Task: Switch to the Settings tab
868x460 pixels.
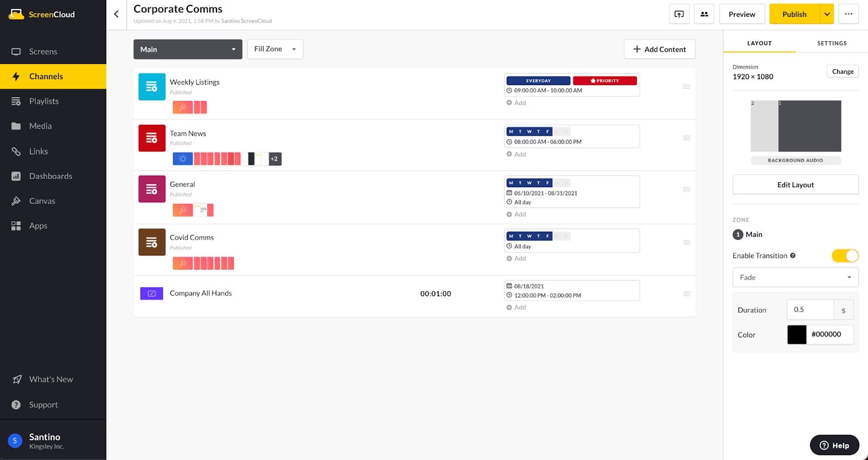Action: [832, 43]
